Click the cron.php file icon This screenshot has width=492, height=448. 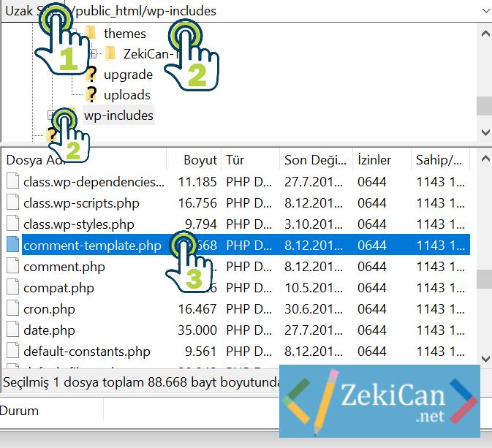click(x=13, y=309)
